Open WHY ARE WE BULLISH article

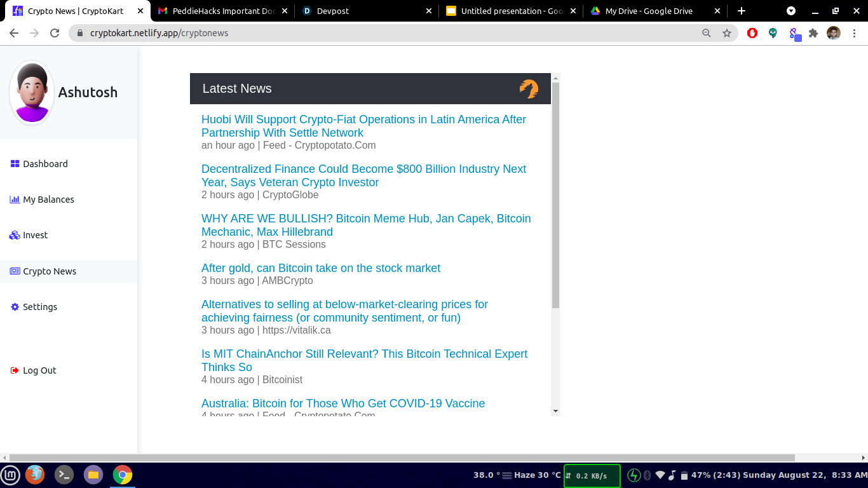point(366,225)
